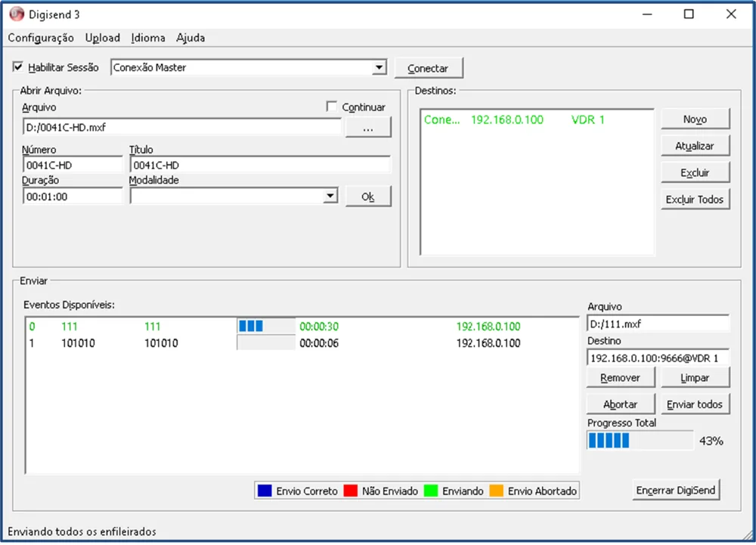Click Novo to add a destination
Image resolution: width=756 pixels, height=545 pixels.
coord(695,119)
